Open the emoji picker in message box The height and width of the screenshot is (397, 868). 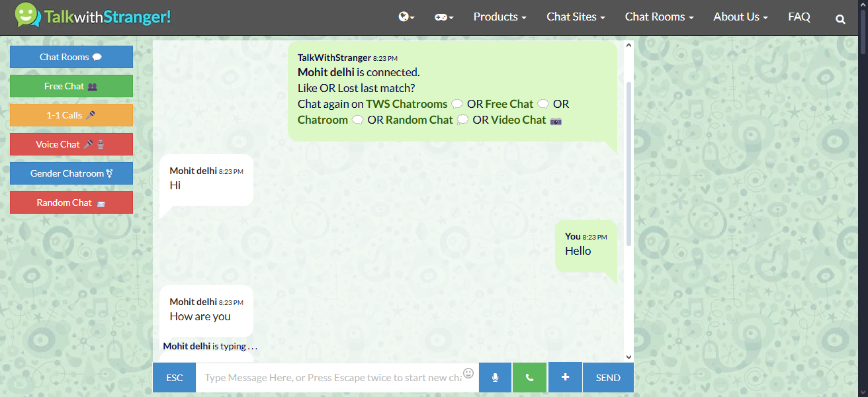(468, 373)
